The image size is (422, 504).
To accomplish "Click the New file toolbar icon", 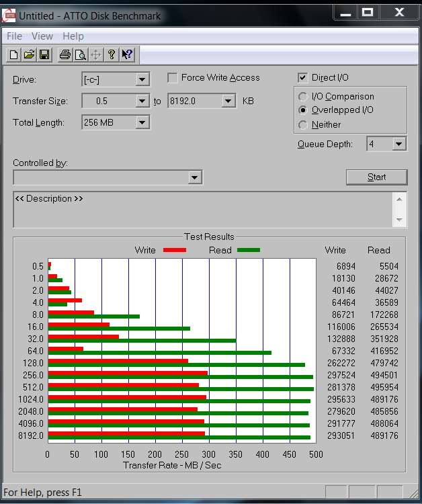I will pyautogui.click(x=14, y=54).
